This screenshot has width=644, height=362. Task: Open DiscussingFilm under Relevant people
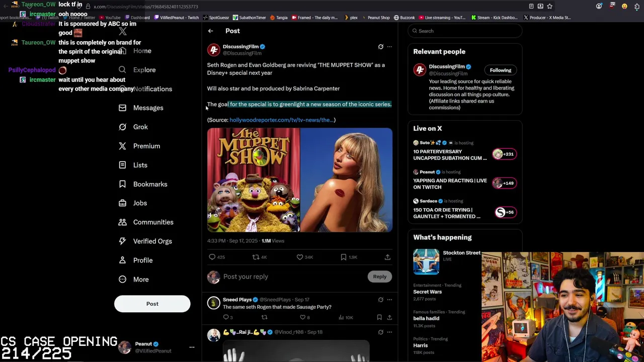(446, 67)
